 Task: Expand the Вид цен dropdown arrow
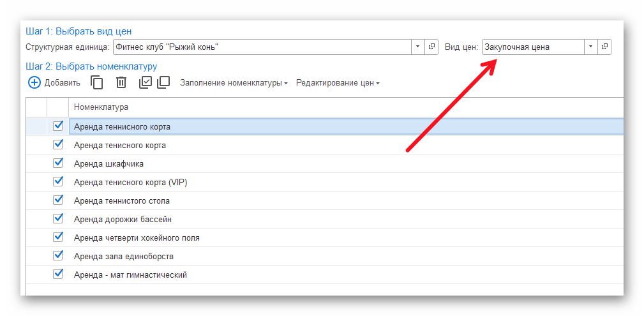click(x=590, y=47)
